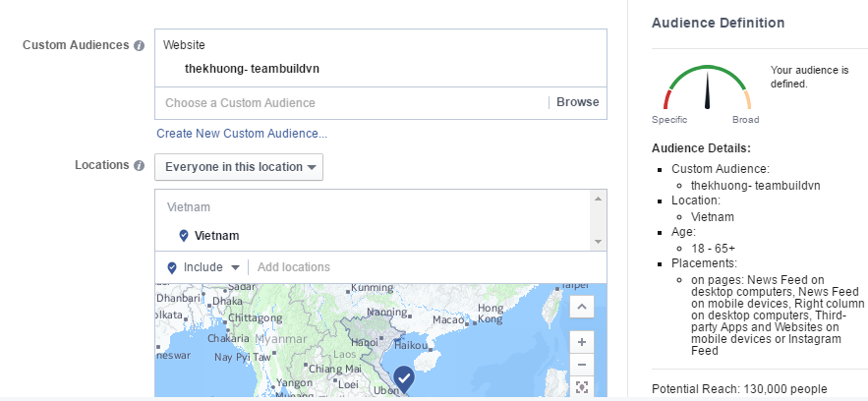Collapse the map with the up chevron

pyautogui.click(x=582, y=308)
